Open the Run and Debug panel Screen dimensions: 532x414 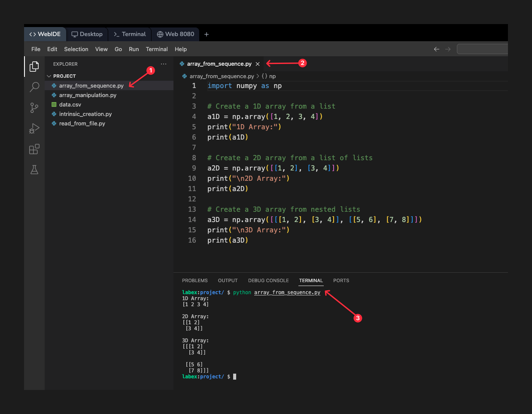pyautogui.click(x=34, y=128)
